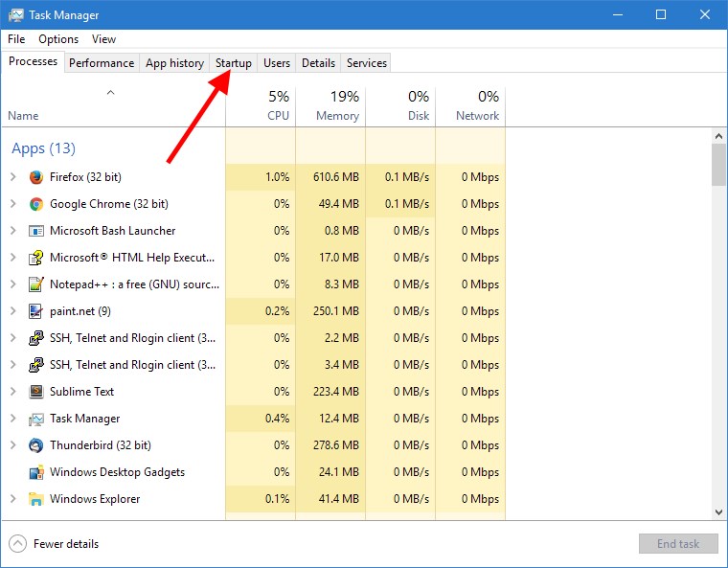Click the Microsoft Bash Launcher icon
728x568 pixels.
pyautogui.click(x=36, y=231)
